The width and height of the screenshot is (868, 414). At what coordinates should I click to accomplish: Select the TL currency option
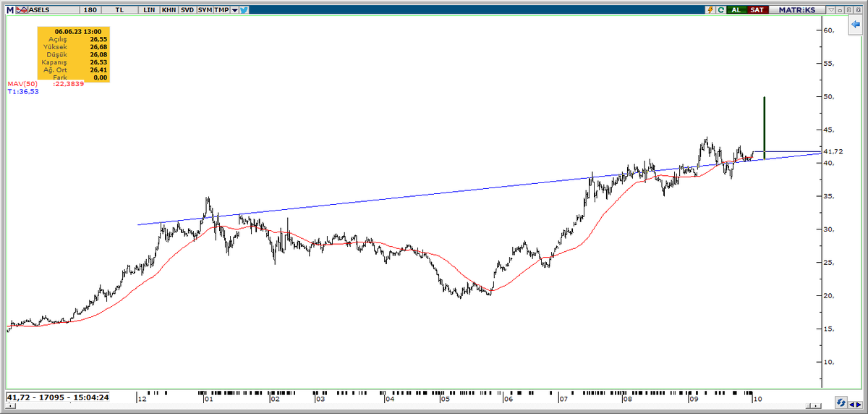(x=119, y=10)
